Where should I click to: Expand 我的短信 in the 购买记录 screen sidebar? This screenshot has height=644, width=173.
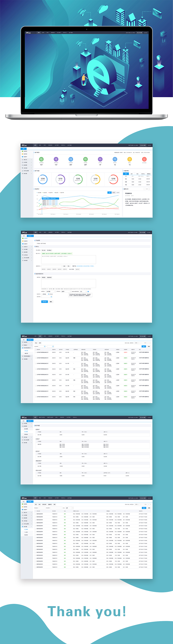coord(27,342)
